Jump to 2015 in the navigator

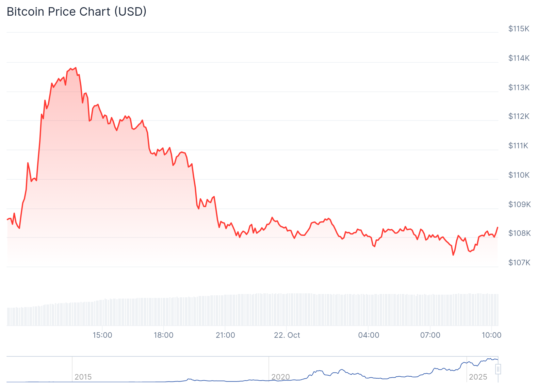[83, 377]
